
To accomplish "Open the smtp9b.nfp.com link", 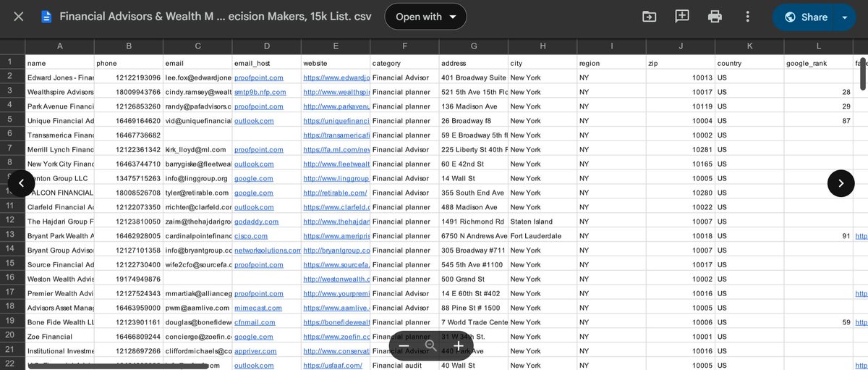I will pyautogui.click(x=260, y=92).
